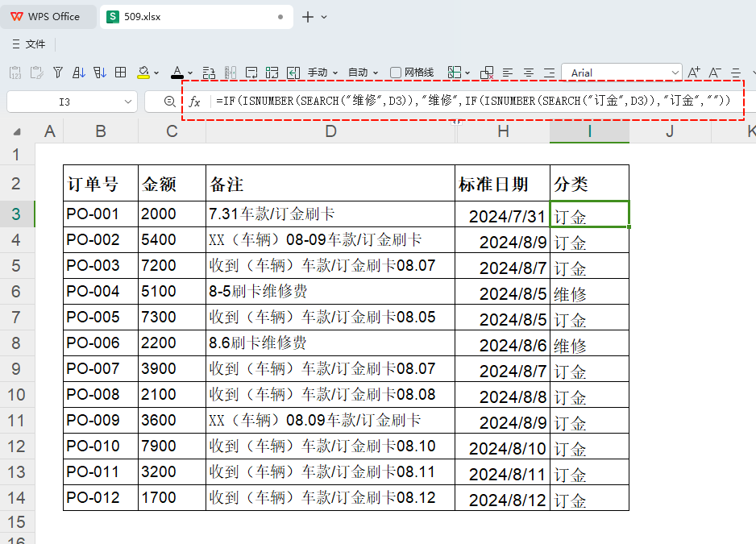
Task: Decrease font size with A- icon
Action: point(715,73)
